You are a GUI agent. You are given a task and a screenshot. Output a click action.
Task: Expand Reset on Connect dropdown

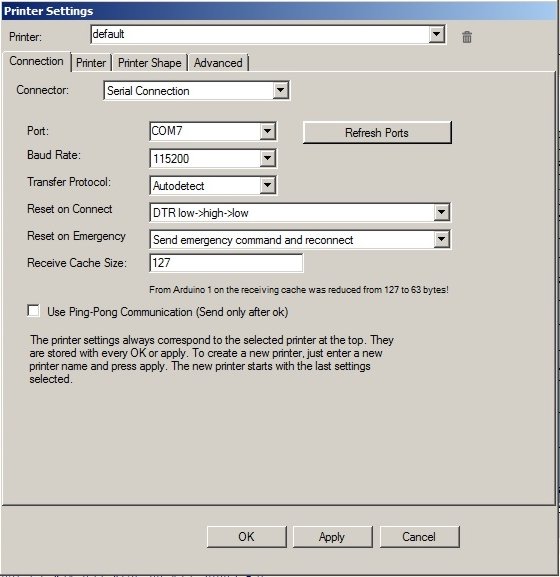coord(441,212)
